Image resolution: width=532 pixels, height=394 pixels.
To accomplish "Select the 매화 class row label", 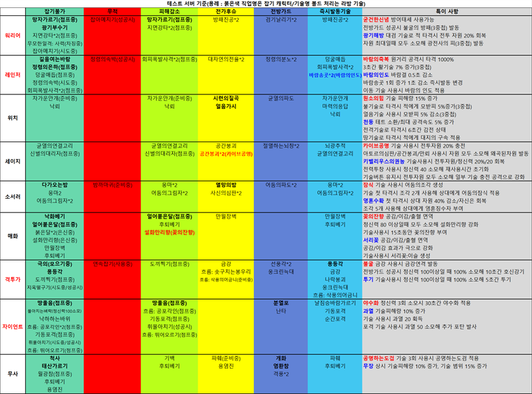I will (13, 235).
